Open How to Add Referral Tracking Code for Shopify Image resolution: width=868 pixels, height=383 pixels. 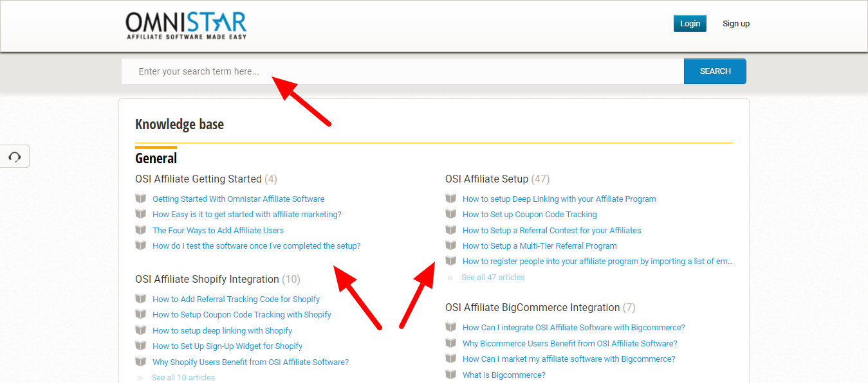tap(236, 299)
